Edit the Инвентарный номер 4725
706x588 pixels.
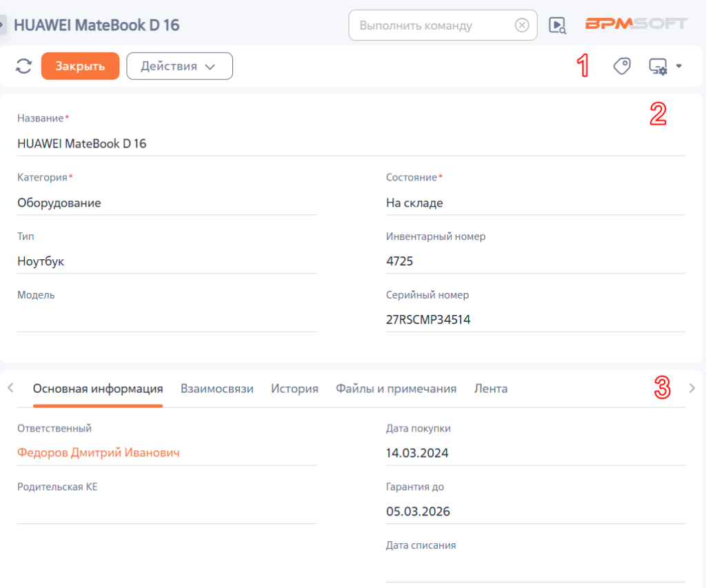[x=535, y=261]
